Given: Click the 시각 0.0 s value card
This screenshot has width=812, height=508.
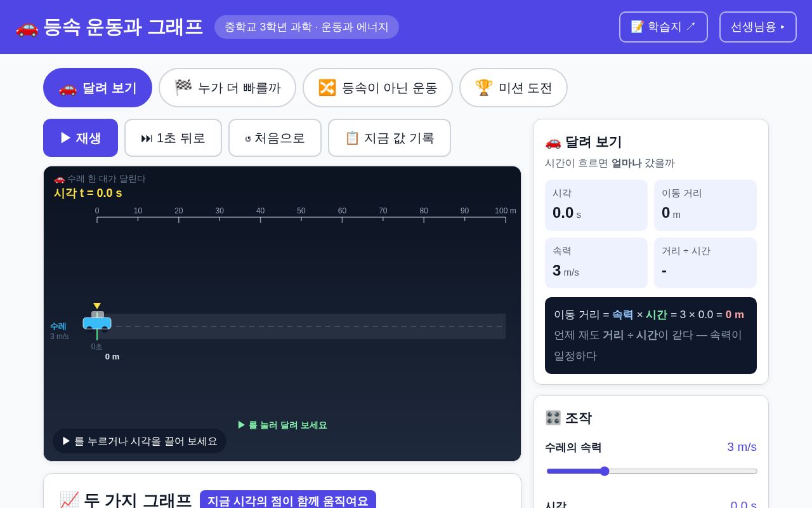Looking at the screenshot, I should [x=596, y=205].
